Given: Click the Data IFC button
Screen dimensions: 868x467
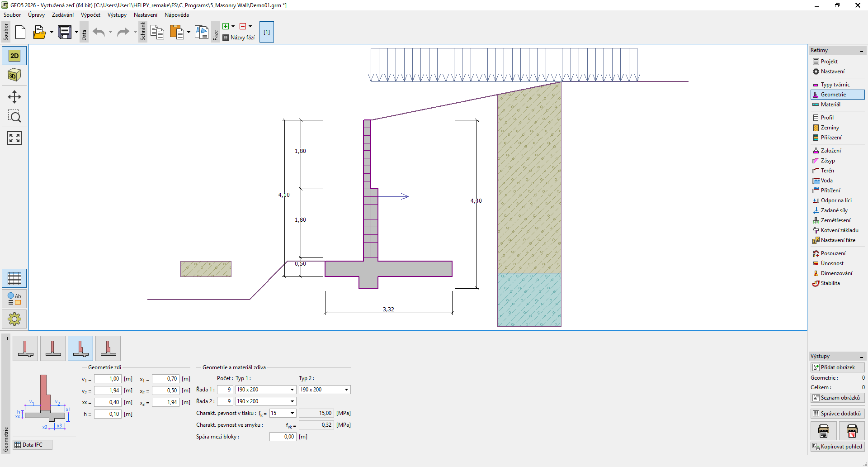Looking at the screenshot, I should 33,445.
